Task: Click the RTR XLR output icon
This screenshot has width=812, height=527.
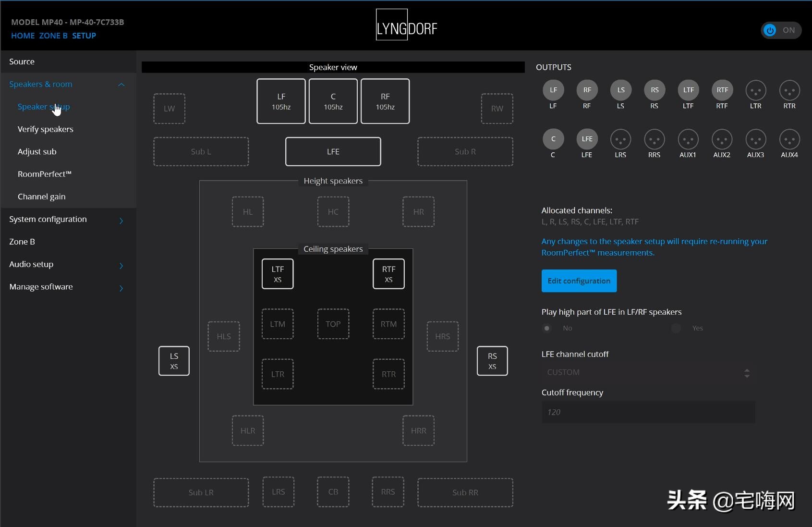Action: click(789, 90)
